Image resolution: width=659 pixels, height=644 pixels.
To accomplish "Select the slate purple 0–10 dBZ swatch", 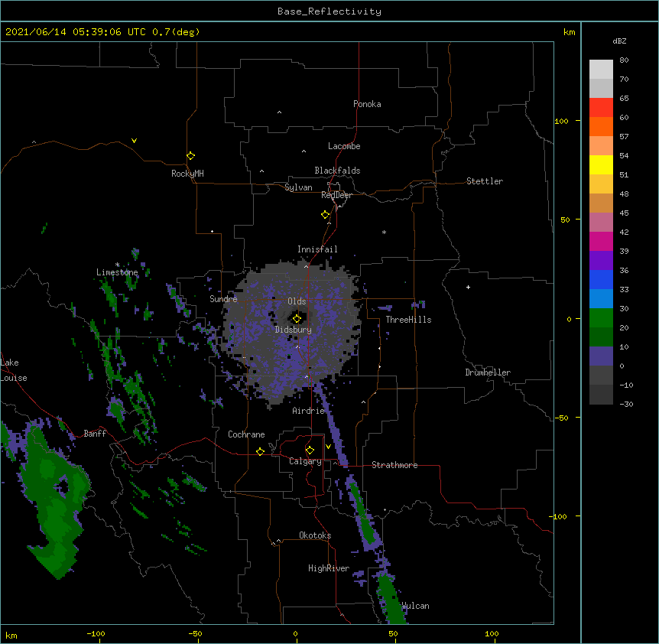I will pyautogui.click(x=601, y=356).
